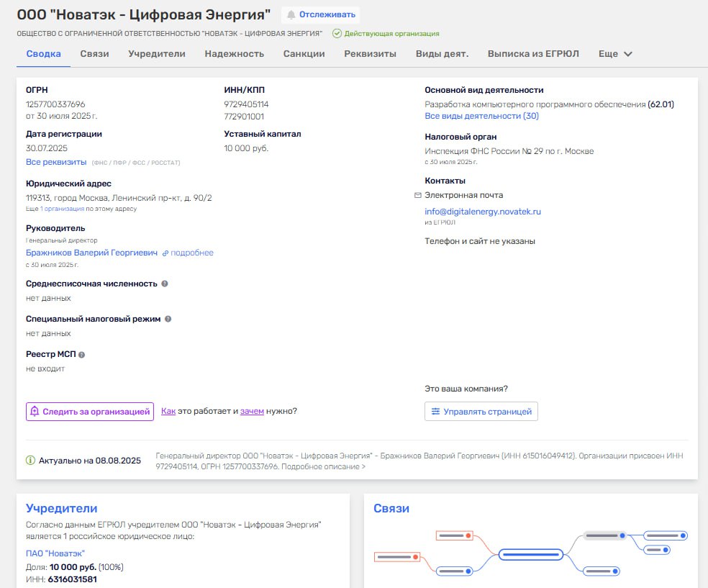The image size is (708, 588).
Task: Click chain link icon before подробнее
Action: point(165,253)
